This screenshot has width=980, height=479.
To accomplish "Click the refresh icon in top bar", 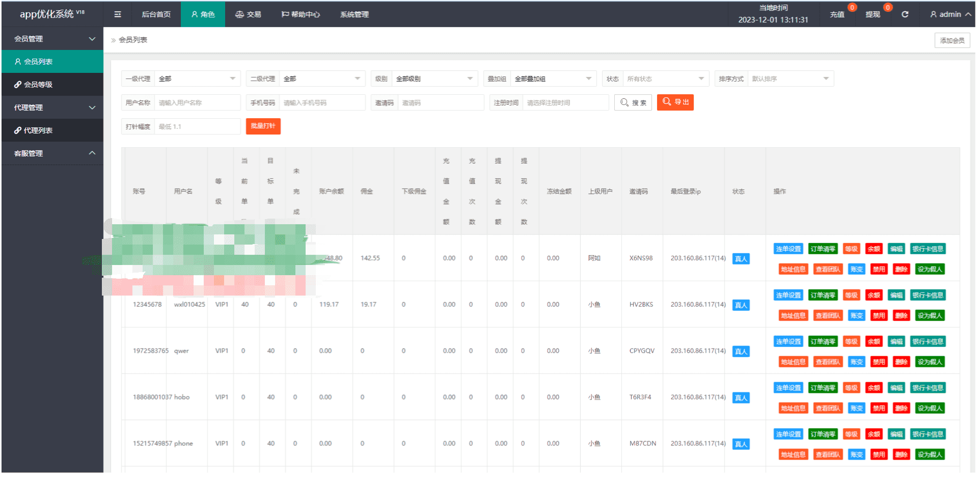I will coord(905,14).
